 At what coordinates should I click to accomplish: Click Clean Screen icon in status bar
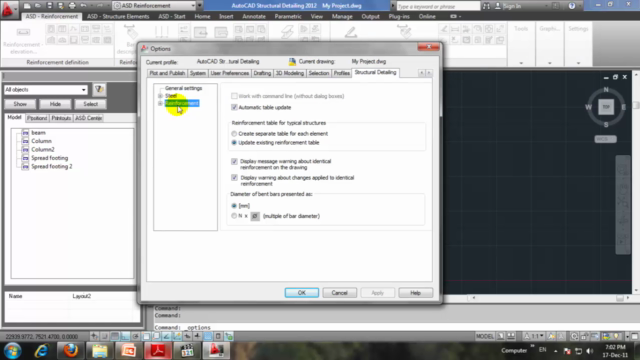click(x=634, y=336)
